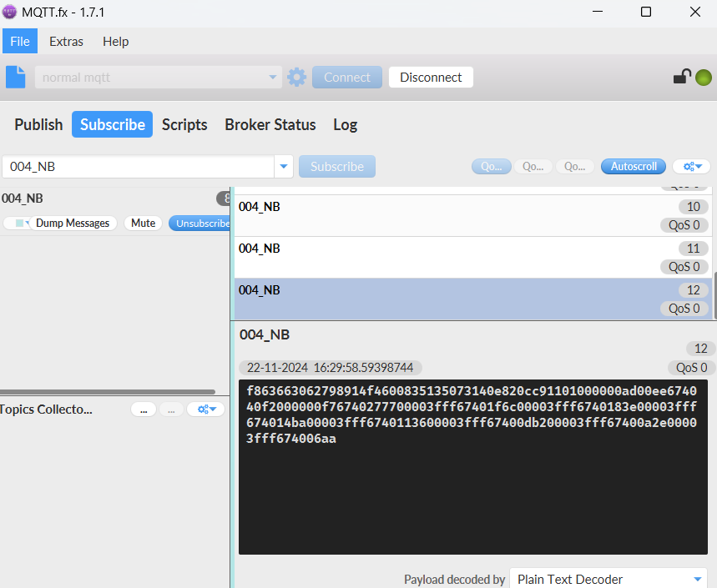Unsubscribe from the 004_NB topic
This screenshot has height=588, width=717.
point(200,223)
